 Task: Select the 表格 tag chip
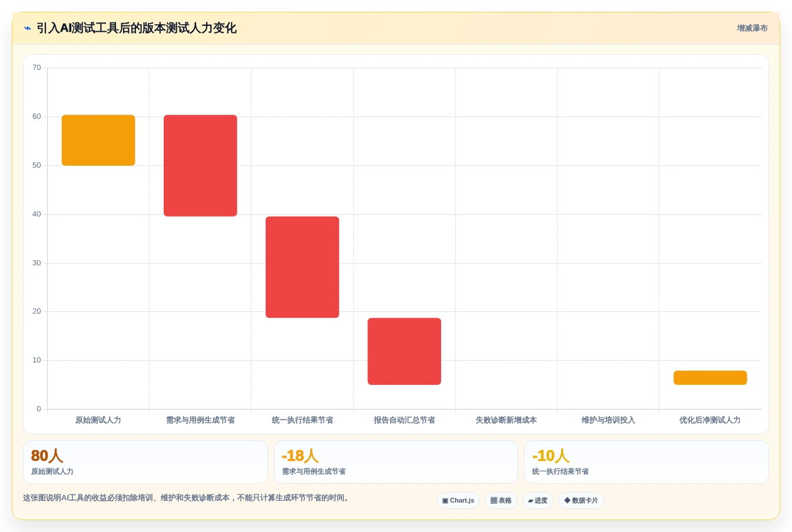[501, 500]
